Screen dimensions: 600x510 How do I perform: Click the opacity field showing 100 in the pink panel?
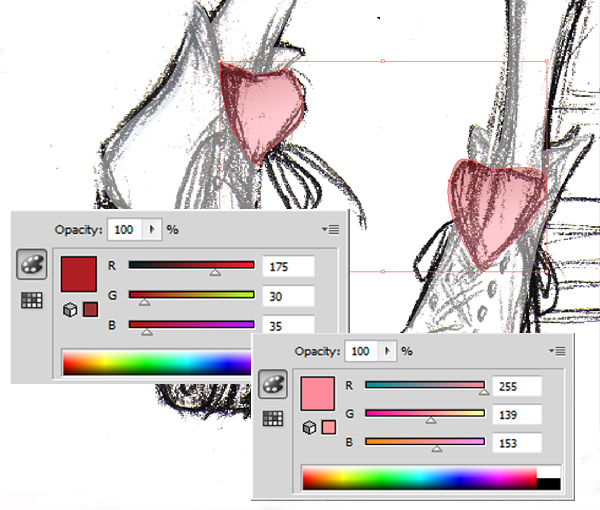click(x=362, y=351)
